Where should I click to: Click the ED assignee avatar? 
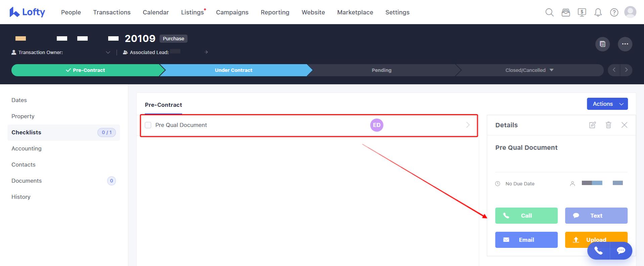(x=377, y=125)
